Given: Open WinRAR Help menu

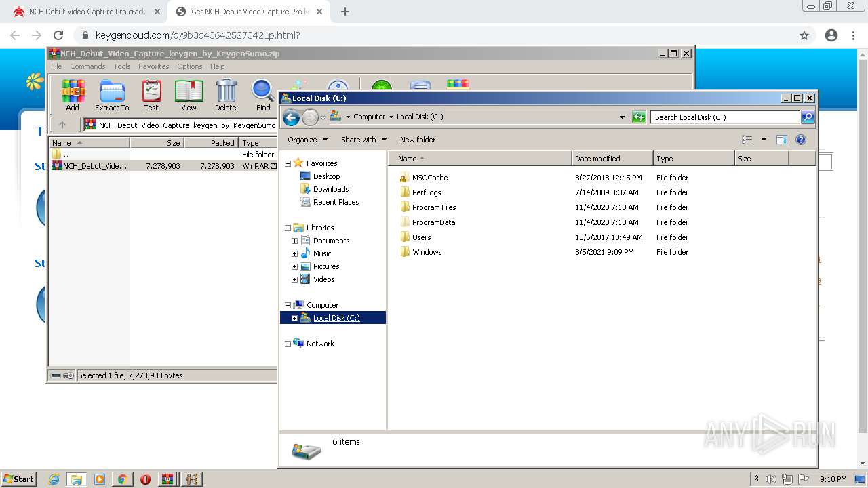Looking at the screenshot, I should (x=217, y=66).
